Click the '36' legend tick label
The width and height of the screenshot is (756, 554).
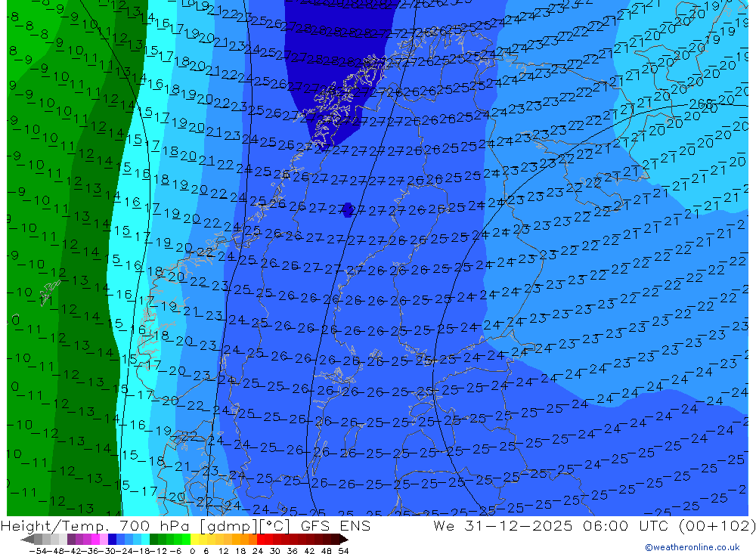(292, 551)
